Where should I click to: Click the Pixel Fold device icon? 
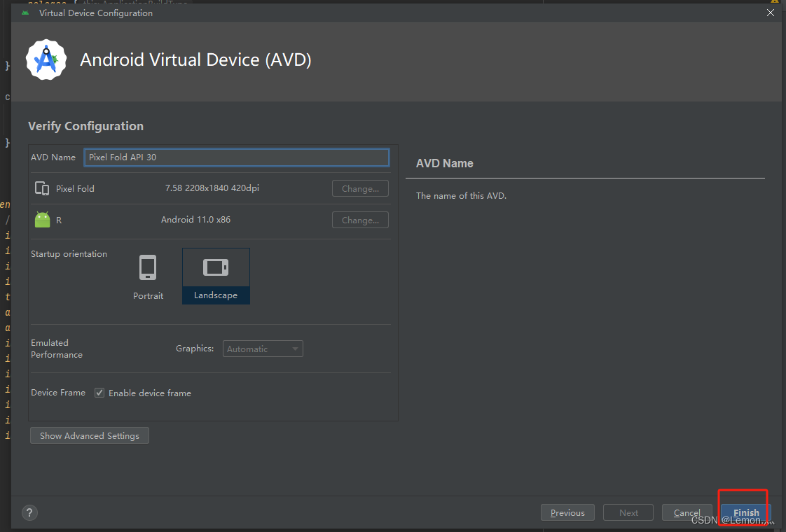pyautogui.click(x=42, y=188)
